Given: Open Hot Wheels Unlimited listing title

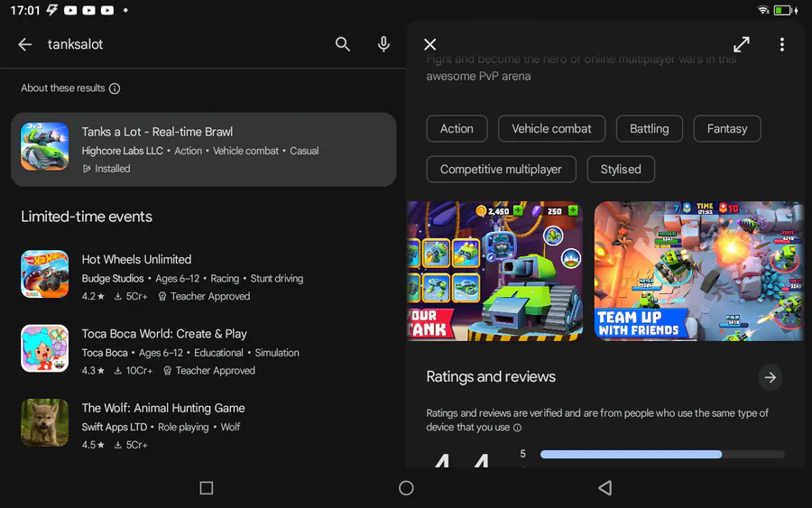Looking at the screenshot, I should click(x=137, y=260).
